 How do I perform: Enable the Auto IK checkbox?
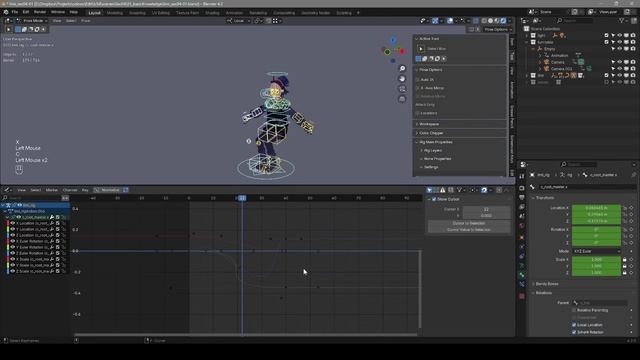tap(418, 80)
